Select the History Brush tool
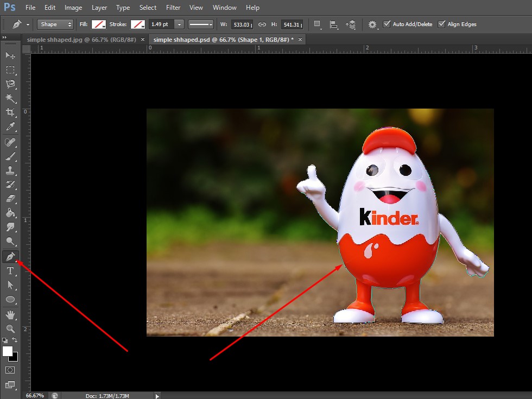 click(10, 185)
